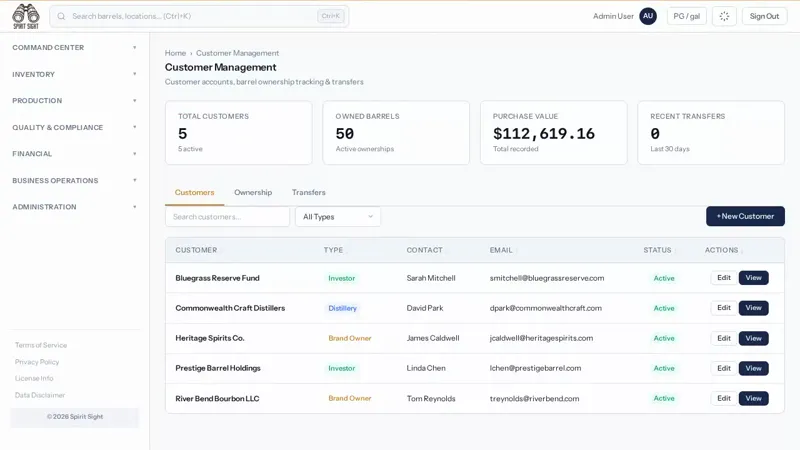The image size is (800, 450).
Task: View River Bend Bourbon LLC details
Action: [754, 398]
